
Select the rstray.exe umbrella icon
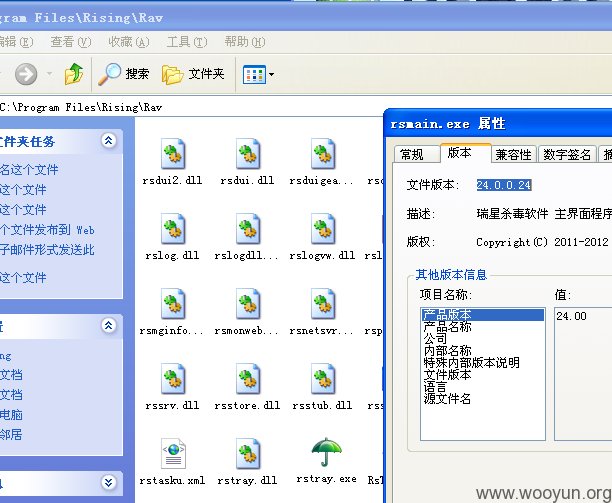point(326,451)
